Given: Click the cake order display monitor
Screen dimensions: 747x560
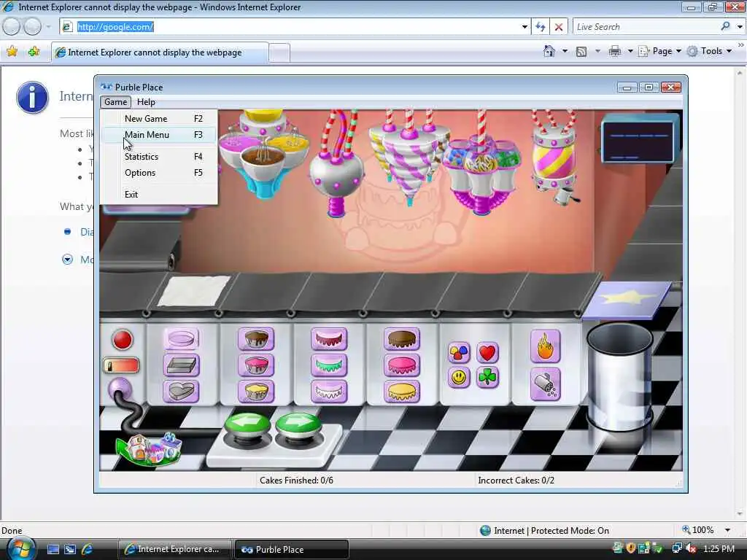Looking at the screenshot, I should (x=638, y=141).
